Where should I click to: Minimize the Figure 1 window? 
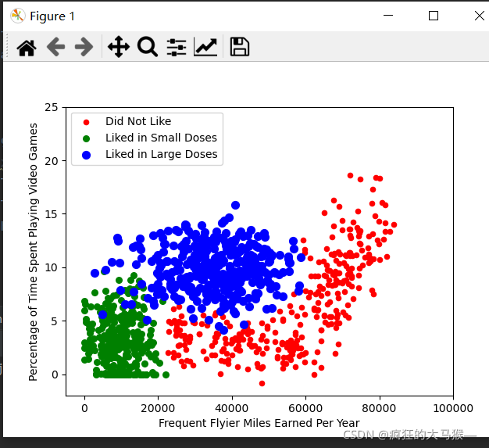coord(388,16)
